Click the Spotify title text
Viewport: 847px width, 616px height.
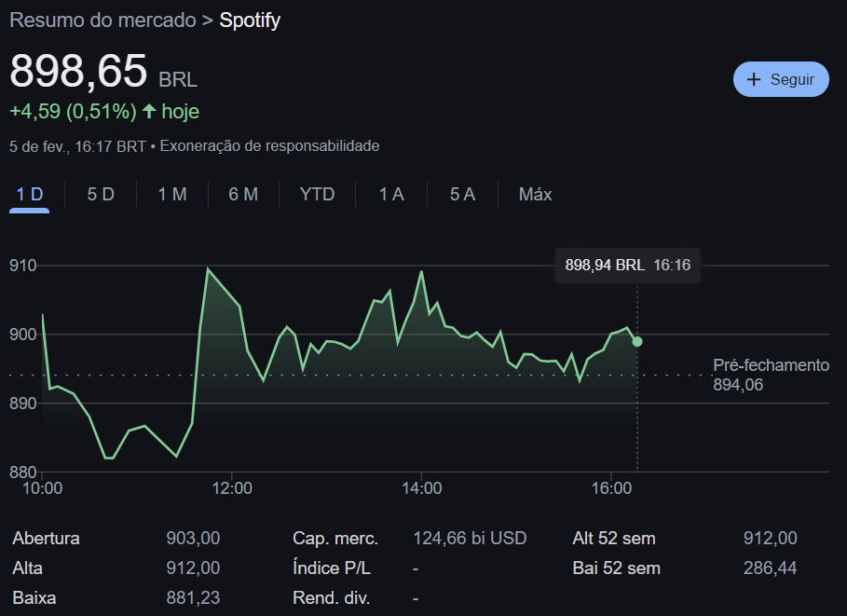coord(250,21)
